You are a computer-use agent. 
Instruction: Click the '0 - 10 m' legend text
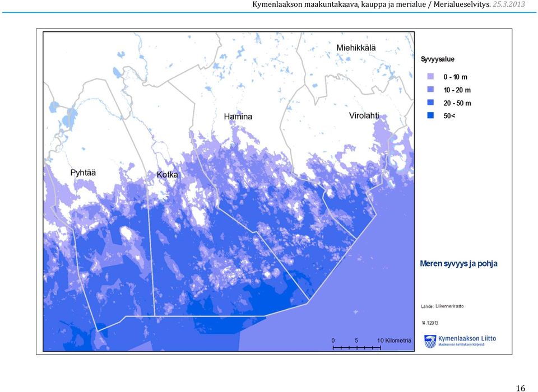point(455,77)
